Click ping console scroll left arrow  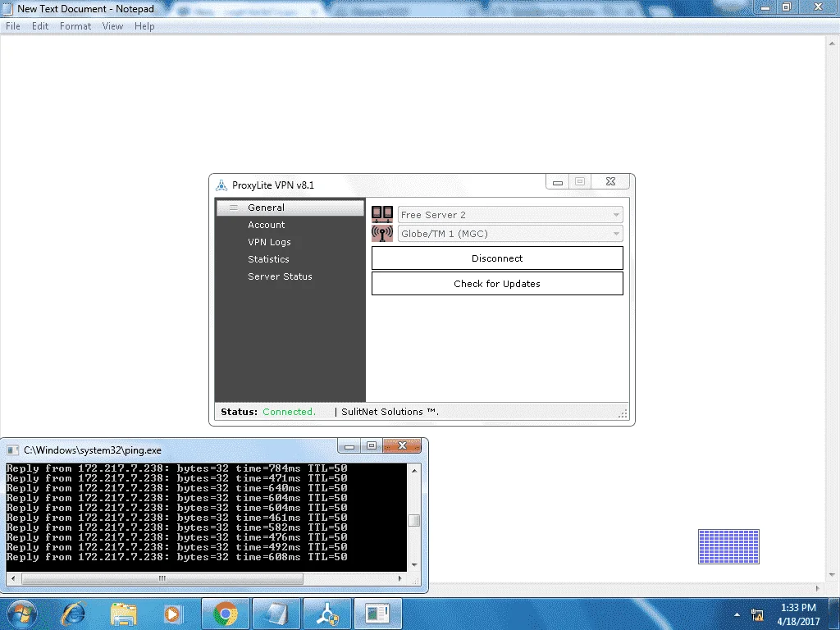tap(13, 578)
